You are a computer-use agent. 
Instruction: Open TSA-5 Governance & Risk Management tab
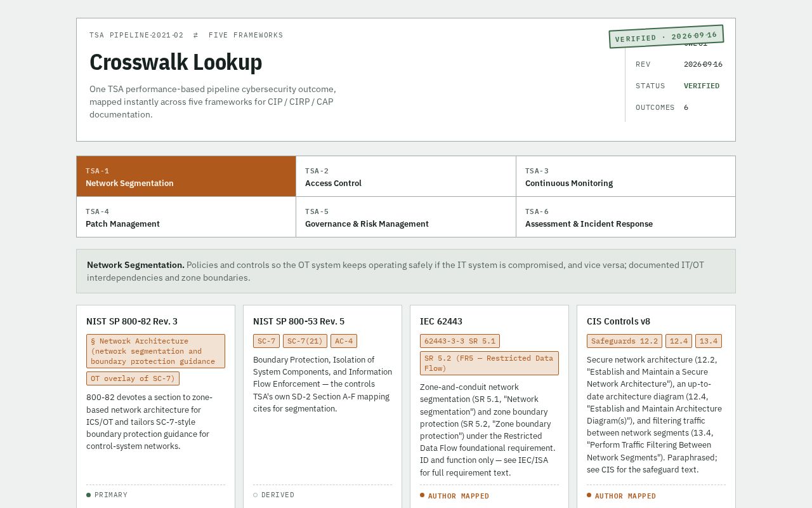click(406, 217)
